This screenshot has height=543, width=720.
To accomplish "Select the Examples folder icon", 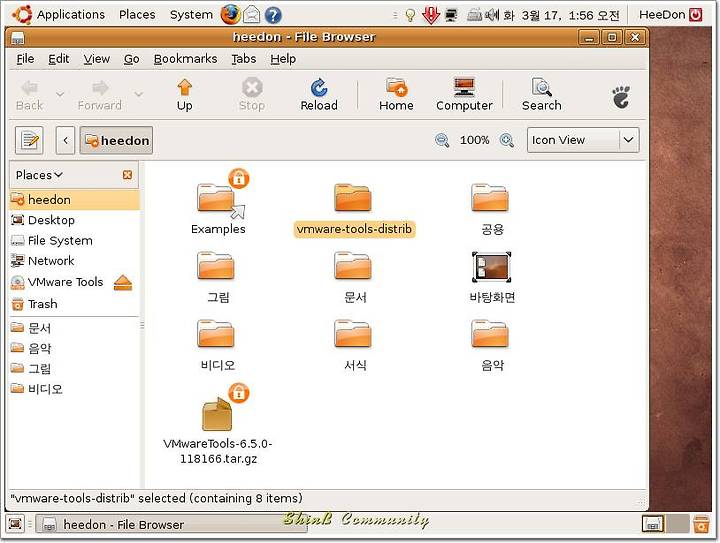I will 218,197.
